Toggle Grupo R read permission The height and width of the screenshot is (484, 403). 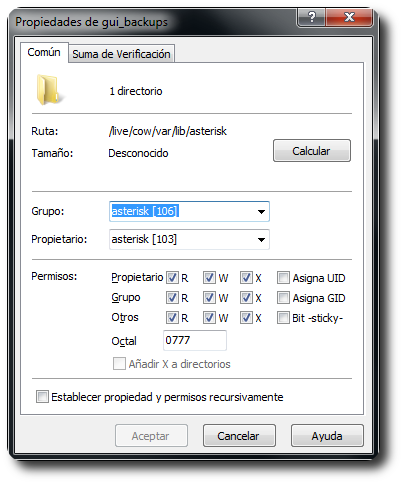click(172, 298)
